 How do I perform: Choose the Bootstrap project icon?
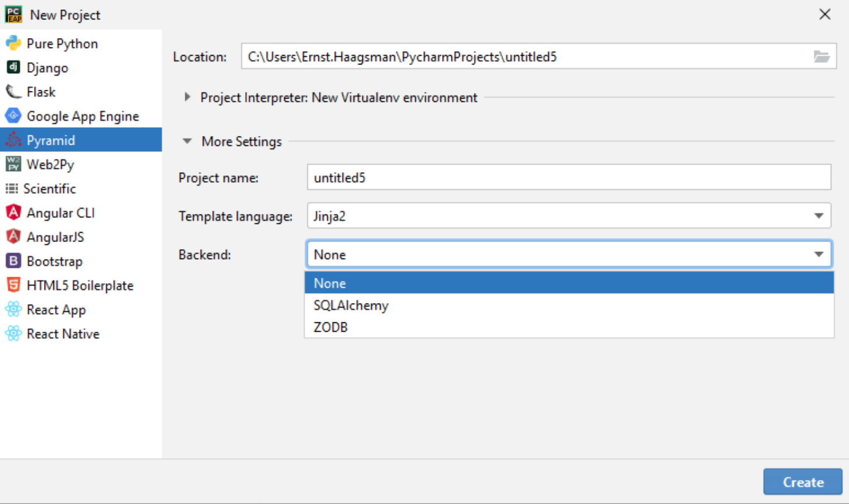[x=13, y=261]
